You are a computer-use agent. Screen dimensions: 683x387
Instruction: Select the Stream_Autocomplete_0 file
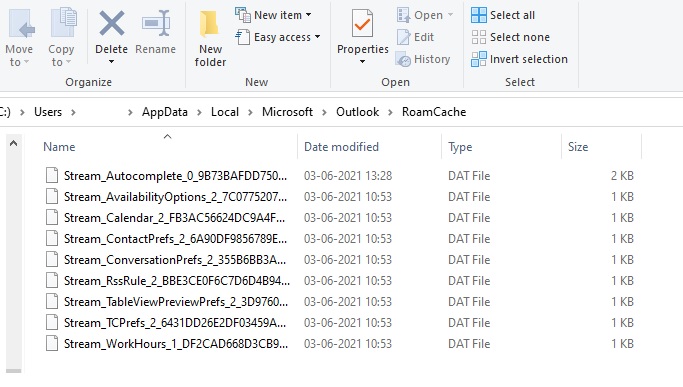[175, 176]
